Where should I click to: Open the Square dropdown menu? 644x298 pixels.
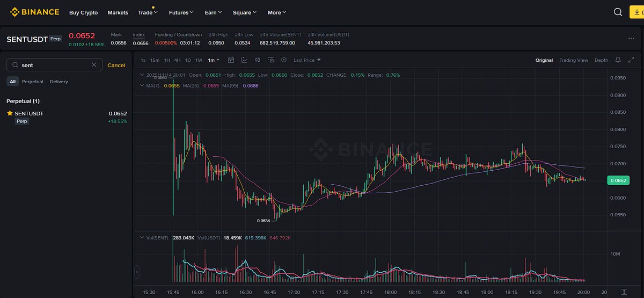pos(245,12)
